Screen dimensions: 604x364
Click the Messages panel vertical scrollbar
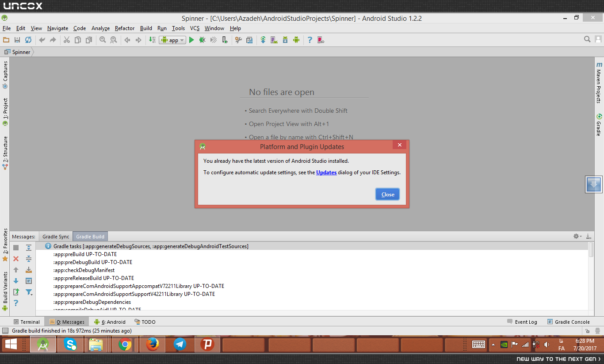(x=591, y=249)
